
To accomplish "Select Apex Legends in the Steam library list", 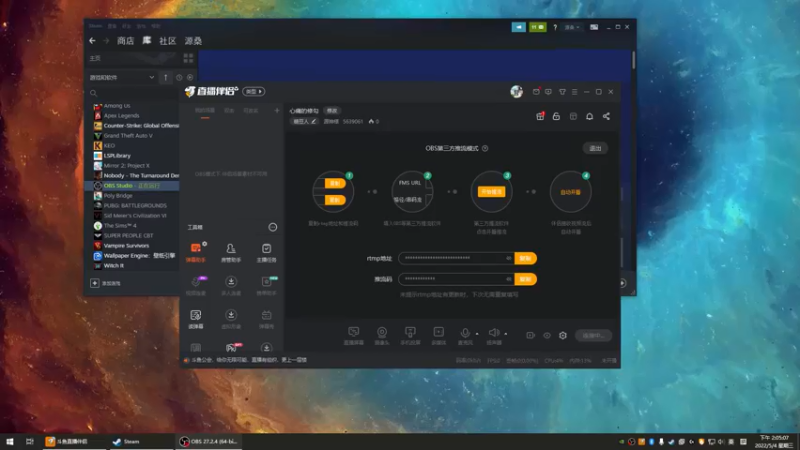I will tap(121, 116).
